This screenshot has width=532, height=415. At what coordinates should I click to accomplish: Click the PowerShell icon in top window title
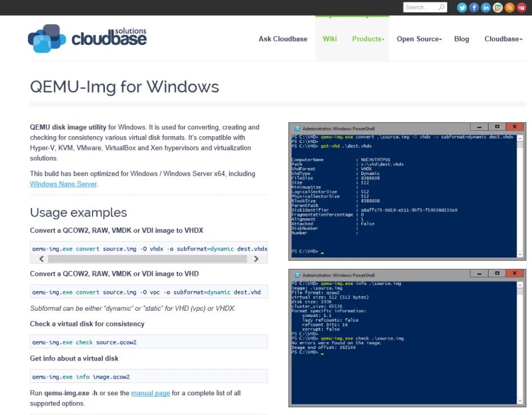tap(297, 128)
